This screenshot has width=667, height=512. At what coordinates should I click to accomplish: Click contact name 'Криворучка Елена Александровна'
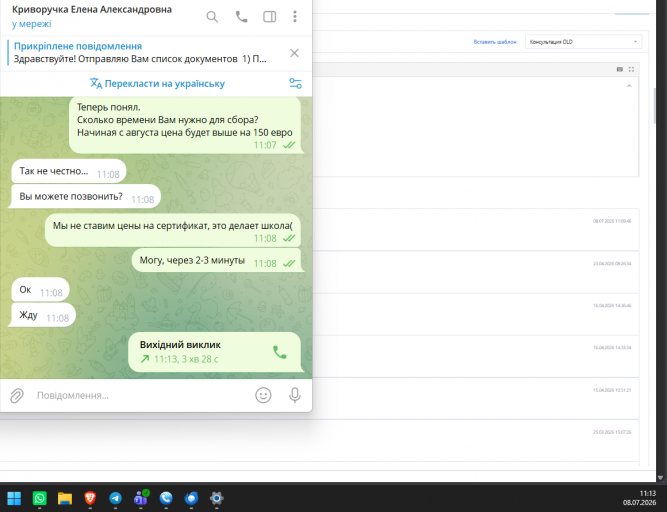coord(92,9)
